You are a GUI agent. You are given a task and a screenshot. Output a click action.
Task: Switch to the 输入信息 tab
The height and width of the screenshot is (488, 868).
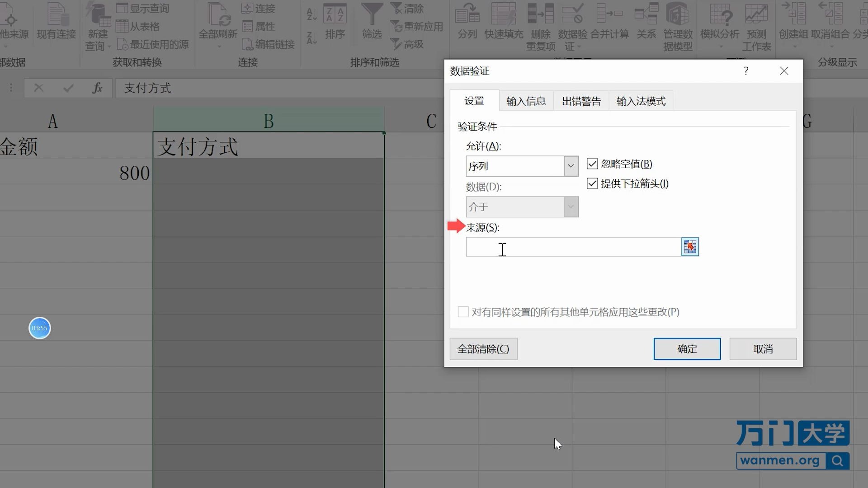[x=526, y=100]
